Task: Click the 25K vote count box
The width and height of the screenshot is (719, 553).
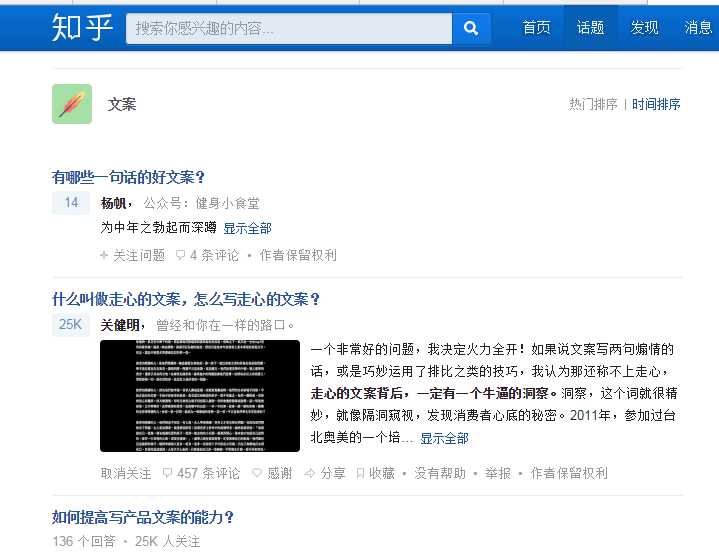Action: (x=71, y=325)
